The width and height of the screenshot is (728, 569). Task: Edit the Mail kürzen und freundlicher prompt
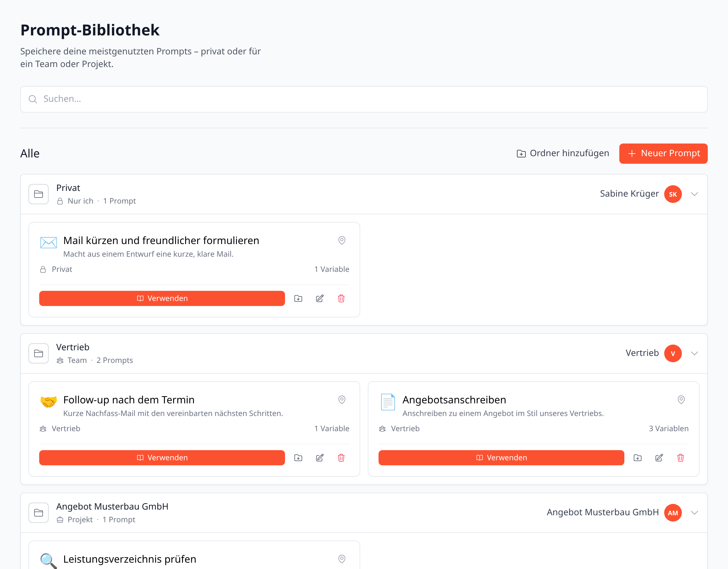point(320,298)
